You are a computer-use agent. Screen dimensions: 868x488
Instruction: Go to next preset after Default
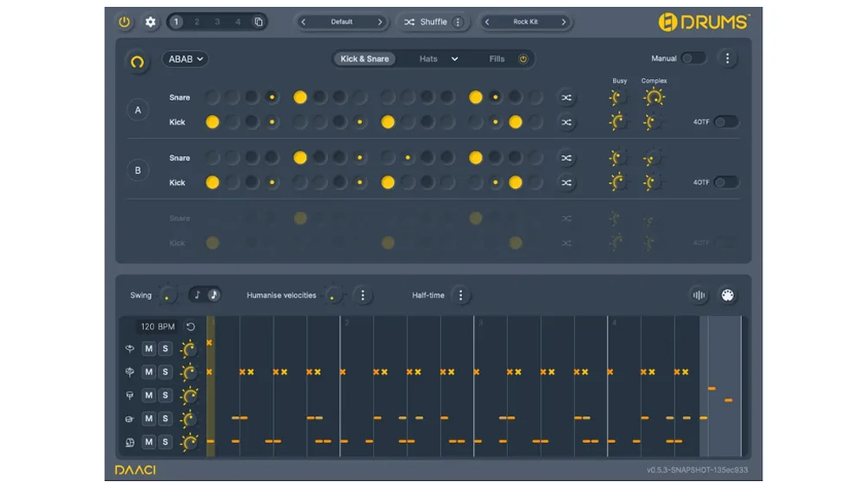(x=380, y=22)
